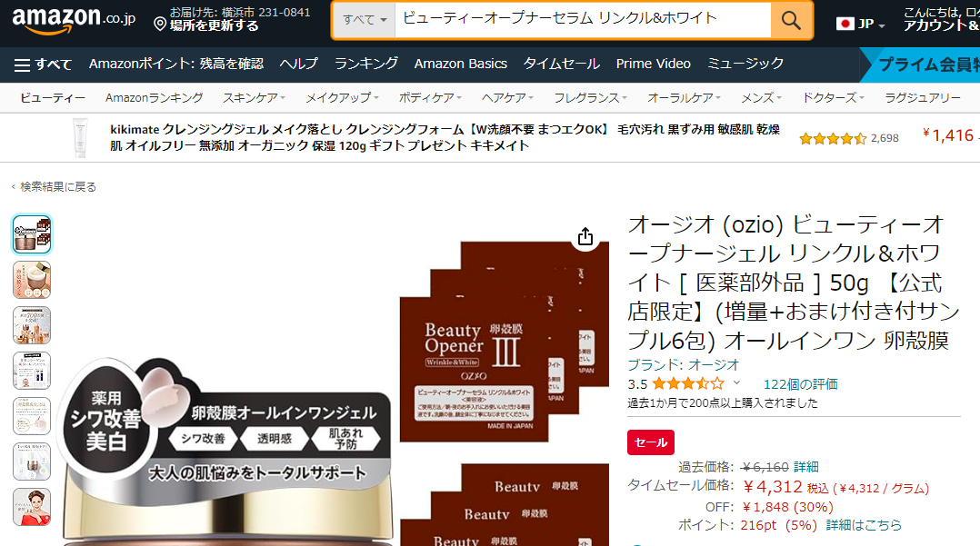Select seventh thumbnail woman in red
Viewport: 980px width, 546px height.
tap(32, 507)
